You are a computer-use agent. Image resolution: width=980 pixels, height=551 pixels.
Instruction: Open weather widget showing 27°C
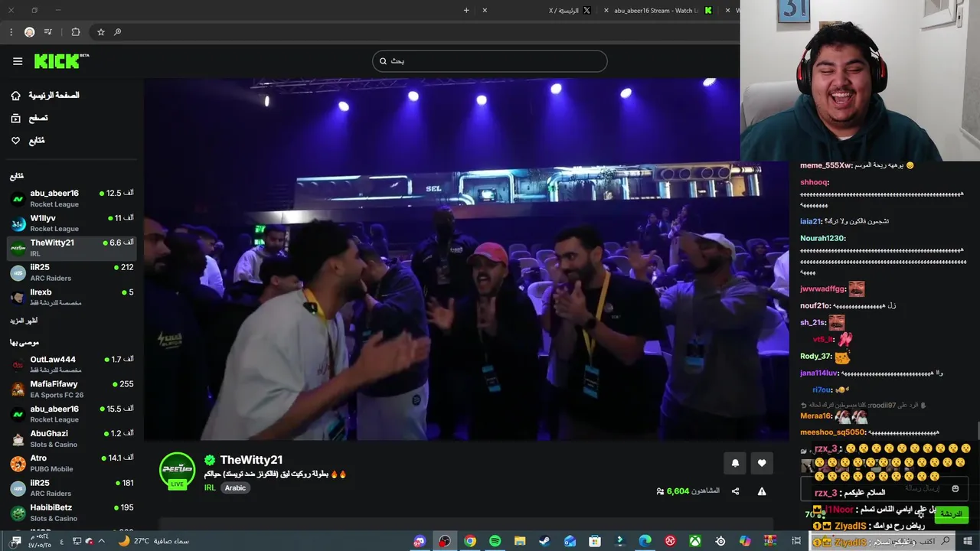[x=153, y=541]
